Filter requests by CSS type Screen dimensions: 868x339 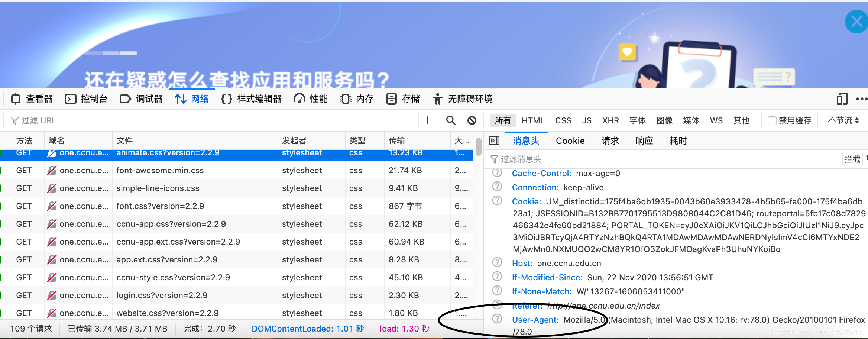(x=563, y=120)
